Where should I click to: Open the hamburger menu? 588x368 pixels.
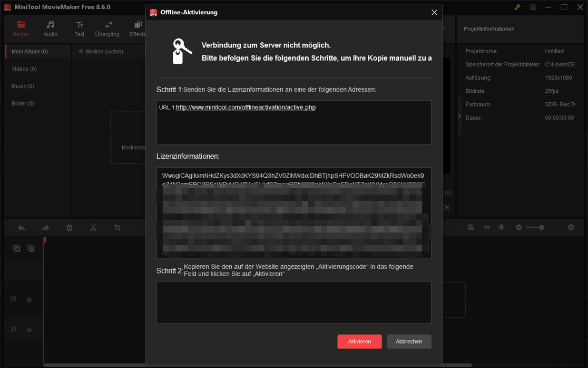(533, 7)
